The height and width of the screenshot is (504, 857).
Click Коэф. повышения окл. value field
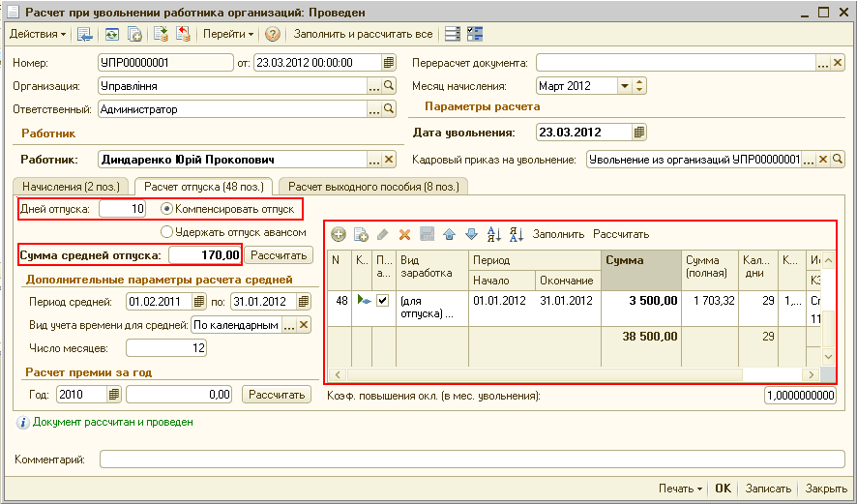[x=800, y=396]
